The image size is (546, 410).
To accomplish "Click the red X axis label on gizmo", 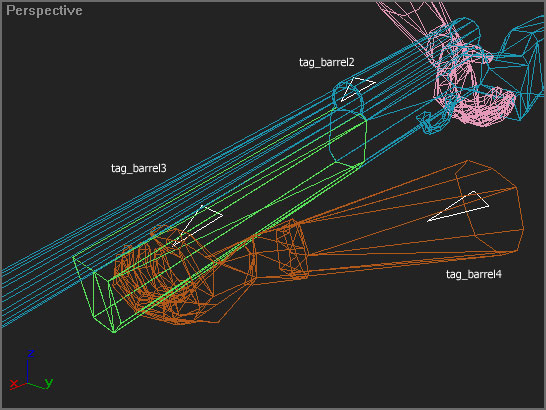I will [14, 384].
